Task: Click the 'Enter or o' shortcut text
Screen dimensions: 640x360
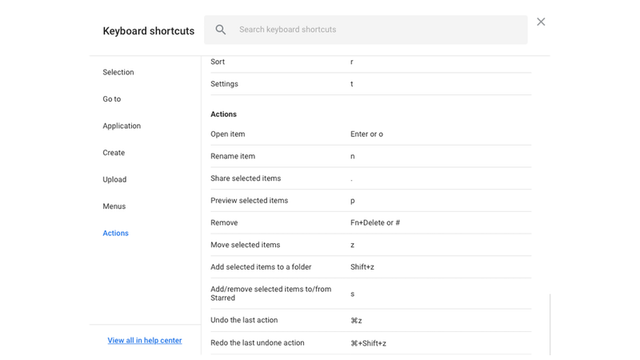Action: pyautogui.click(x=367, y=134)
